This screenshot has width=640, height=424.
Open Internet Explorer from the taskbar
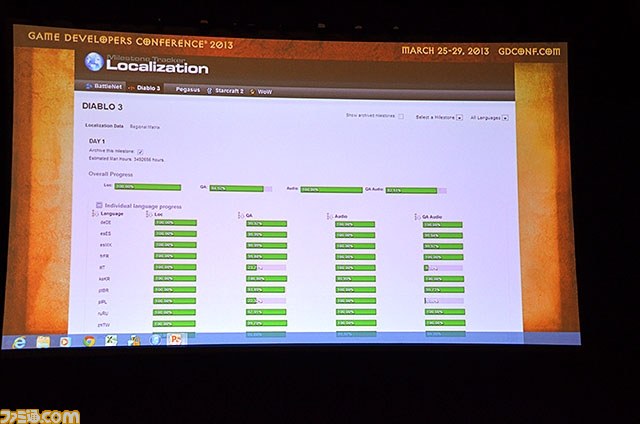[19, 342]
